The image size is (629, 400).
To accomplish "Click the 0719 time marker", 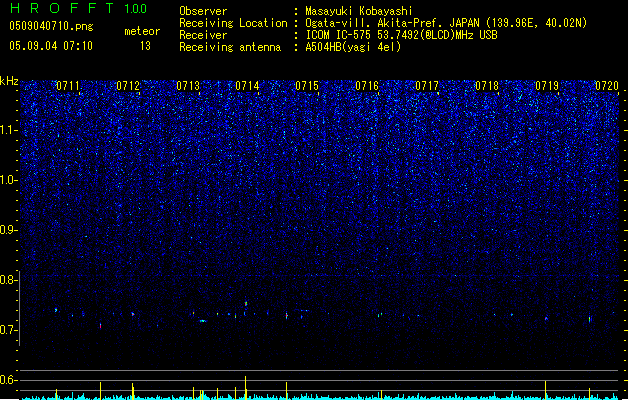I will (547, 86).
